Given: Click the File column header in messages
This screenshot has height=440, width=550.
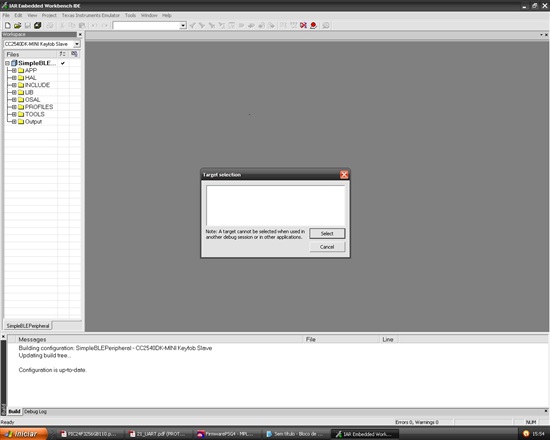Looking at the screenshot, I should pyautogui.click(x=341, y=340).
